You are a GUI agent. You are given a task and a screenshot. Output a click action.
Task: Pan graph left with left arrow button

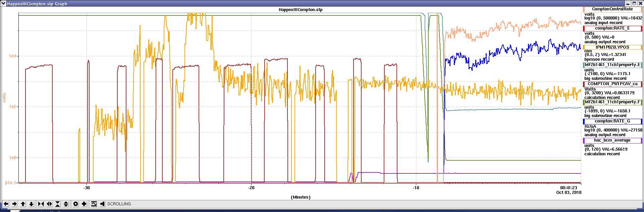[6, 204]
